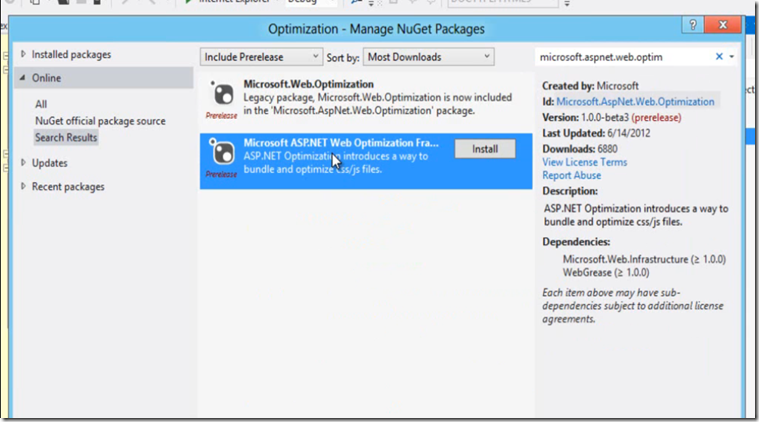Image resolution: width=759 pixels, height=422 pixels.
Task: Click the Report Abuse link
Action: tap(571, 175)
